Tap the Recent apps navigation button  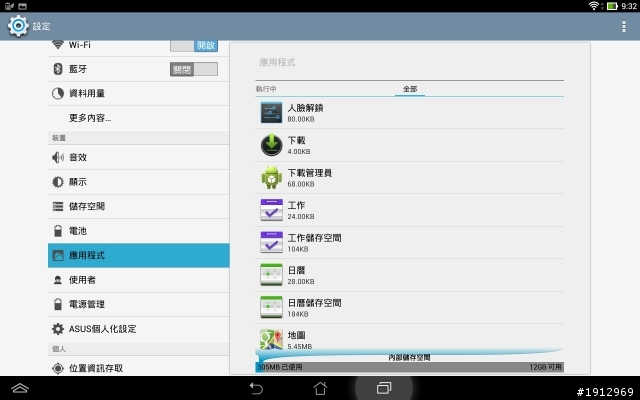click(384, 388)
